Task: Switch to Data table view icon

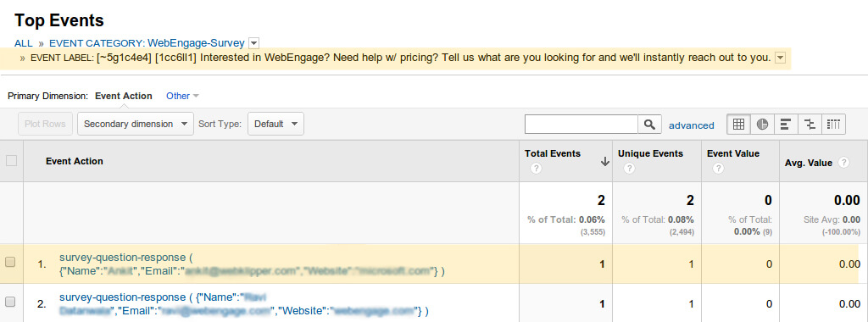Action: 738,125
